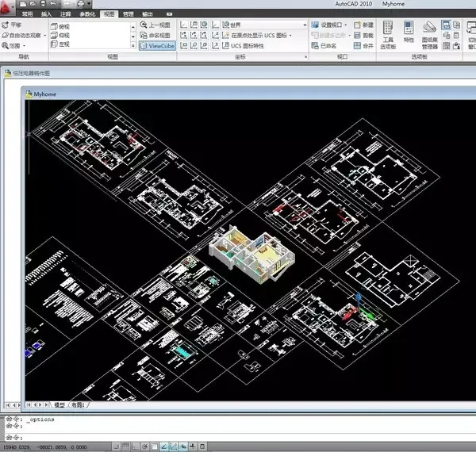
Task: Switch to the 注释 ribbon tab
Action: coord(66,14)
